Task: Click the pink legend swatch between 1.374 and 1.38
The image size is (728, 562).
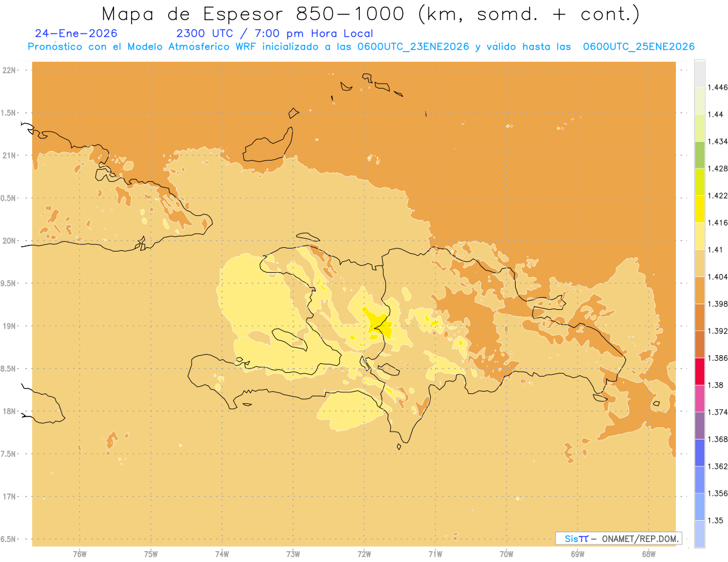Action: tap(699, 398)
